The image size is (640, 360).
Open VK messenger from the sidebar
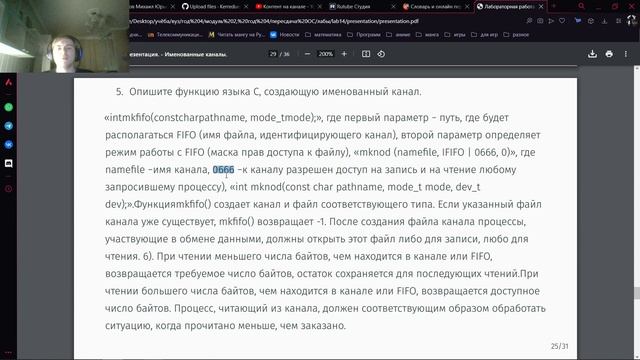click(9, 144)
